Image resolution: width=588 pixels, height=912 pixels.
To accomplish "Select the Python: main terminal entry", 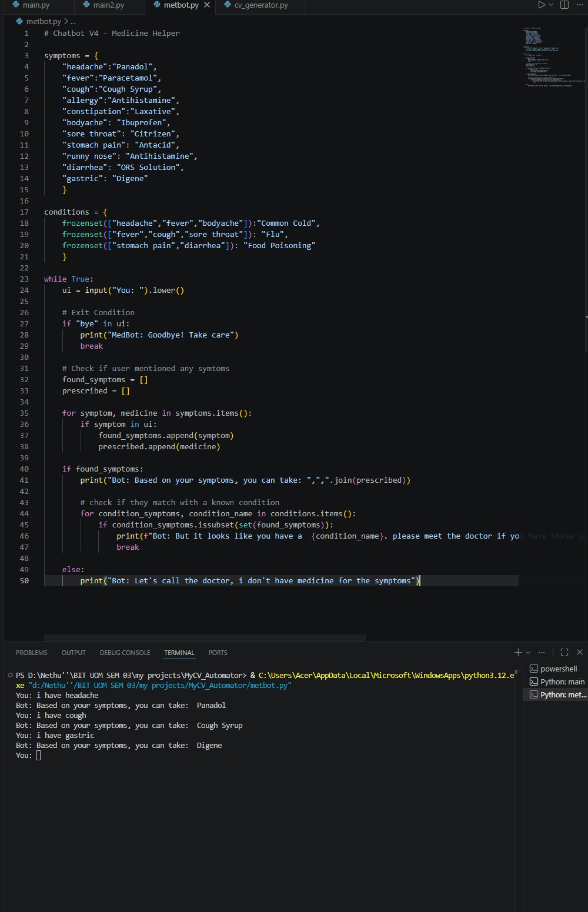I will tap(556, 682).
